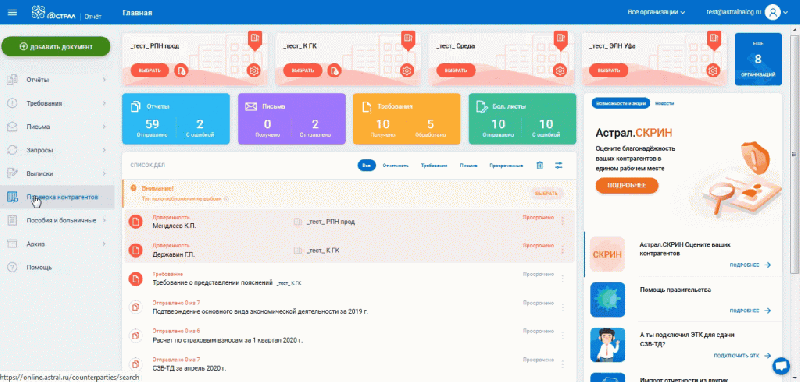Viewport: 800px width, 382px height.
Task: Open the 8 организаций blue tile
Action: (x=758, y=59)
